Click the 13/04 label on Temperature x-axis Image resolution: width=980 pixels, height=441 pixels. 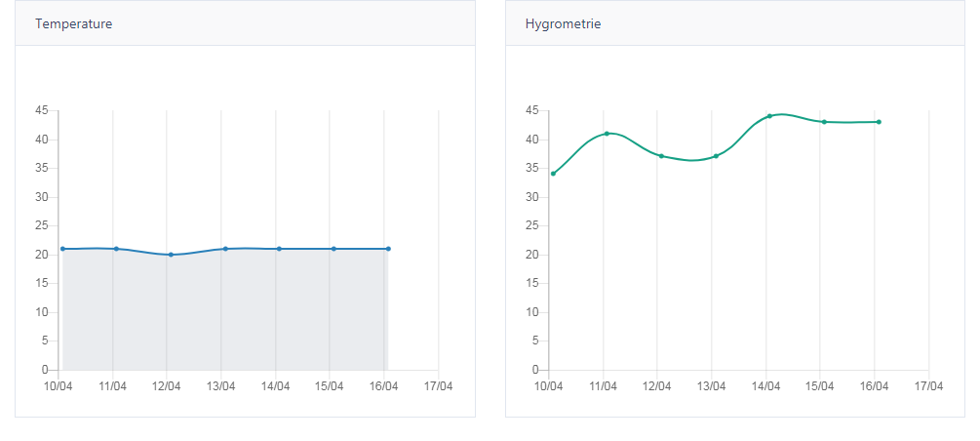tap(220, 386)
